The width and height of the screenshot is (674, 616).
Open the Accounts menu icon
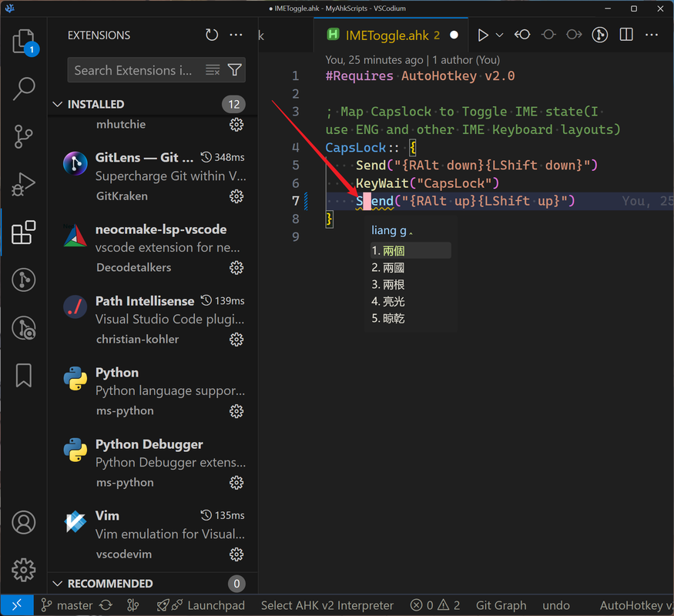point(24,522)
